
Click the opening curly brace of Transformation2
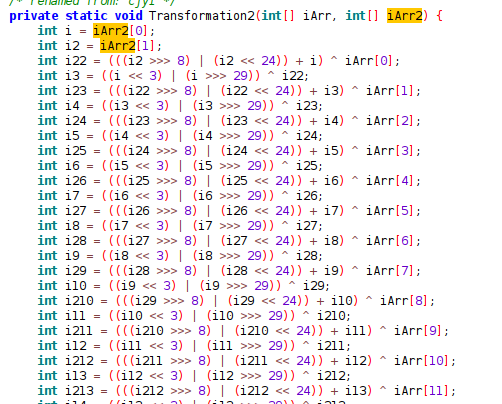tap(439, 16)
